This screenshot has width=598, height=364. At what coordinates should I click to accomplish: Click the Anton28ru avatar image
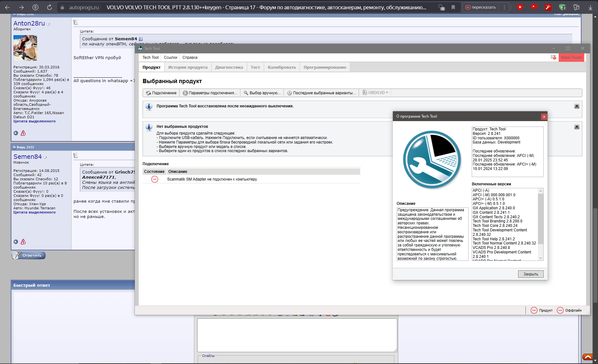click(25, 48)
